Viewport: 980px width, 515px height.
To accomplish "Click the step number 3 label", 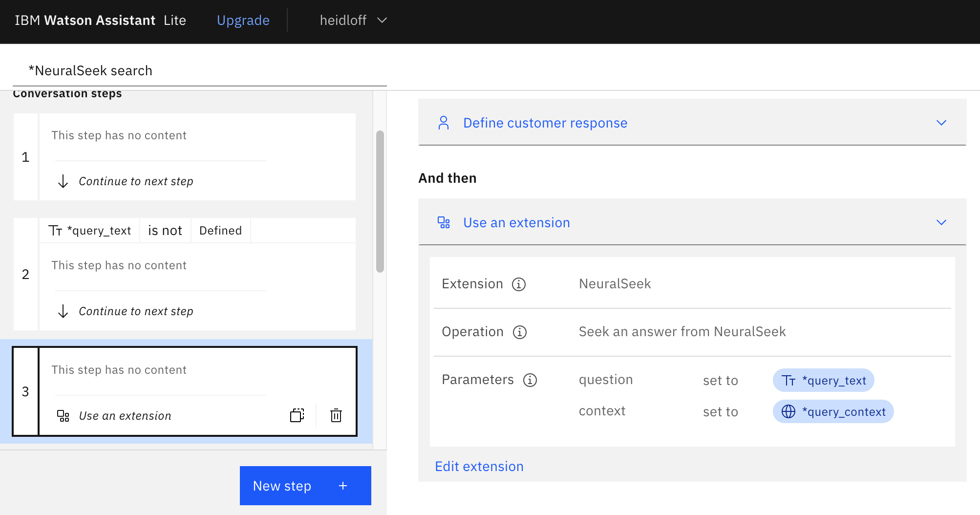I will pyautogui.click(x=25, y=391).
